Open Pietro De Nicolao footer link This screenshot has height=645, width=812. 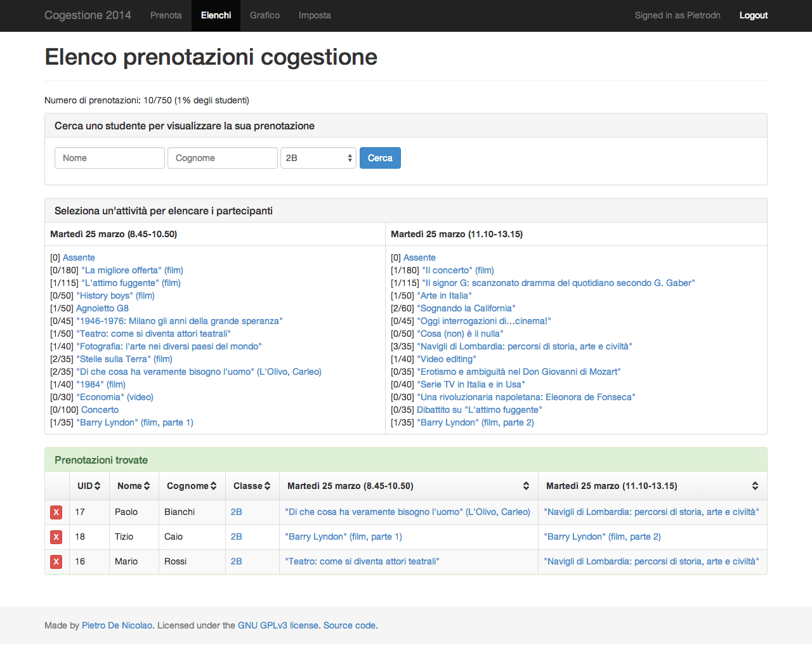point(117,625)
